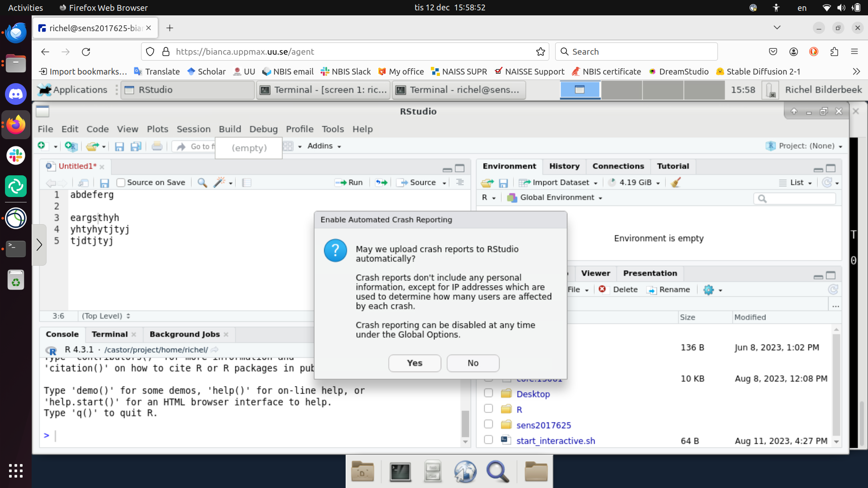Click the editor save icon
868x488 pixels.
point(104,183)
